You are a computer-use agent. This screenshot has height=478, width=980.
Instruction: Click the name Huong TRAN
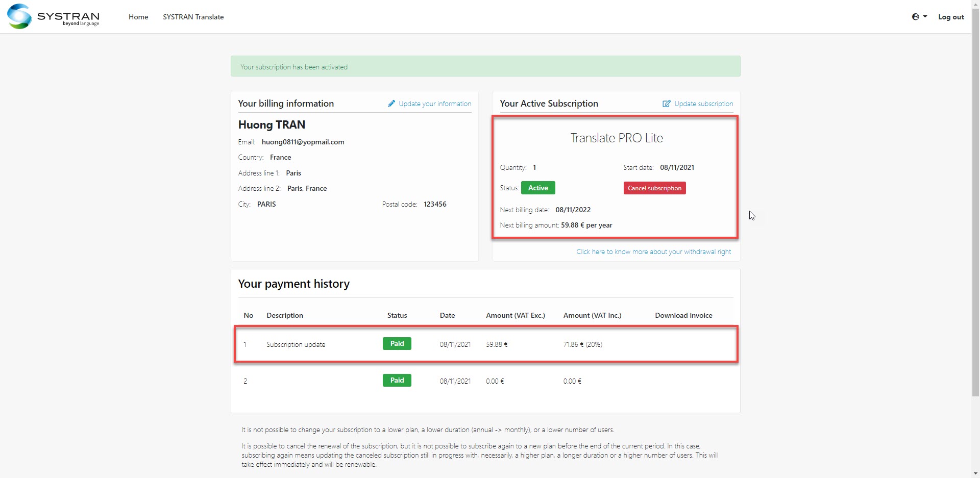click(x=272, y=124)
